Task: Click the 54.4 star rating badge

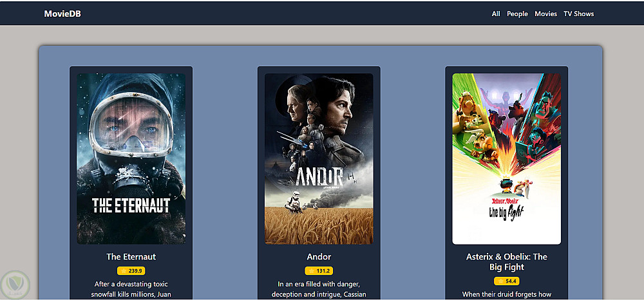Action: click(x=507, y=281)
